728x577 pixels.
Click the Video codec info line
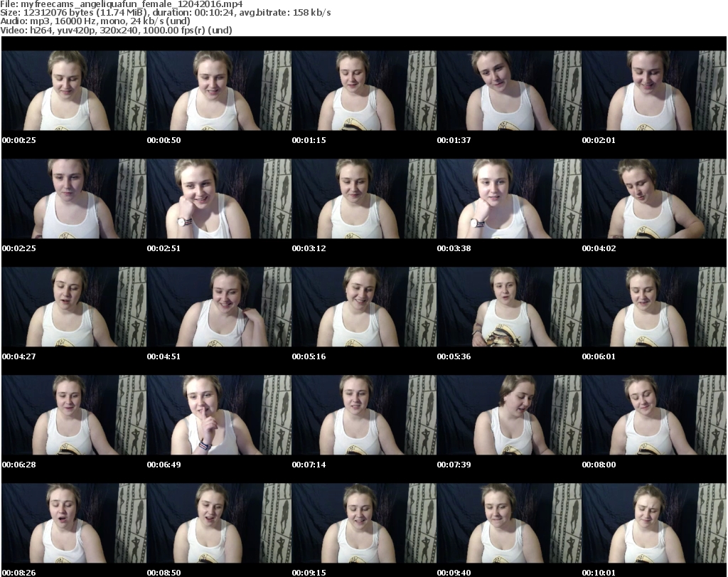(117, 30)
